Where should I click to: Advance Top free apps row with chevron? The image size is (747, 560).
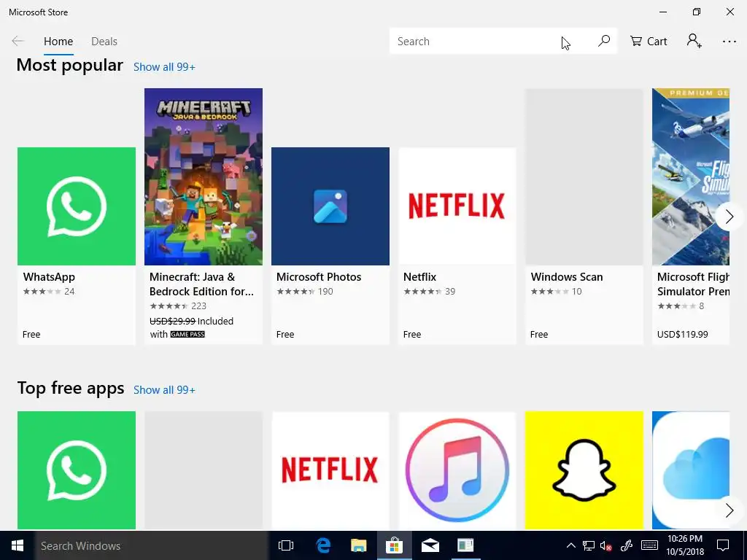pos(729,510)
